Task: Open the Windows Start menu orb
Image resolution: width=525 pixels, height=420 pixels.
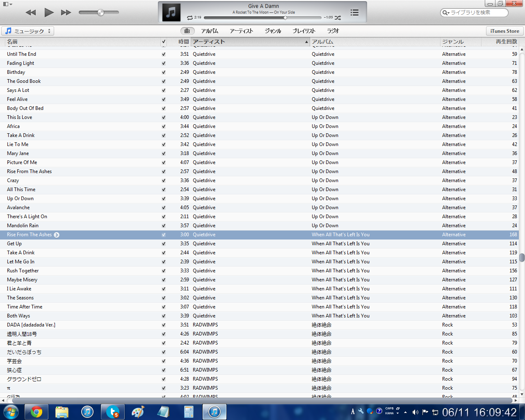Action: 11,412
